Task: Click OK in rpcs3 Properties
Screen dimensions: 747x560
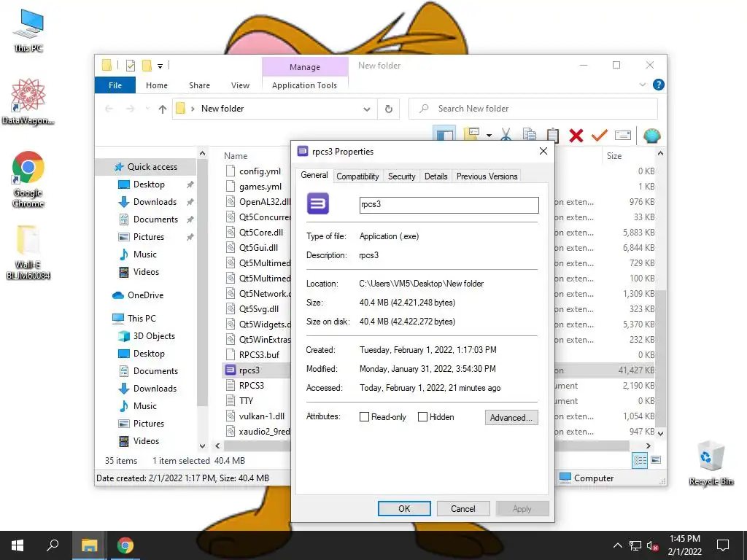Action: pos(404,508)
